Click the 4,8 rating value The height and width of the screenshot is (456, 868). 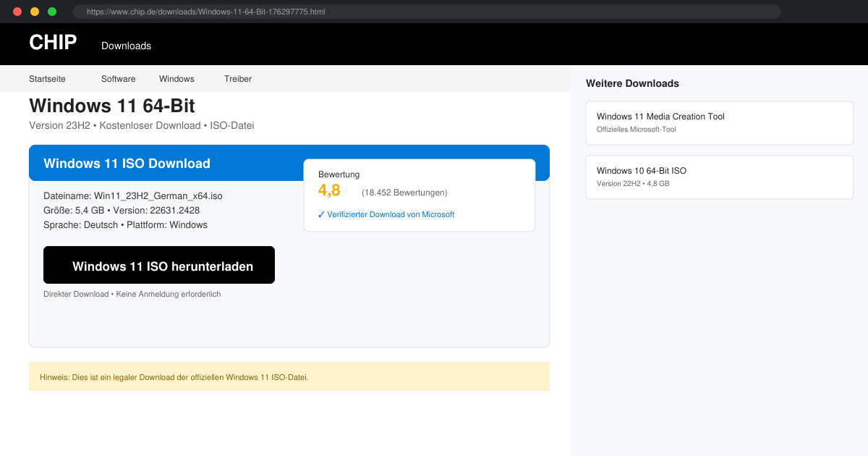(x=329, y=190)
